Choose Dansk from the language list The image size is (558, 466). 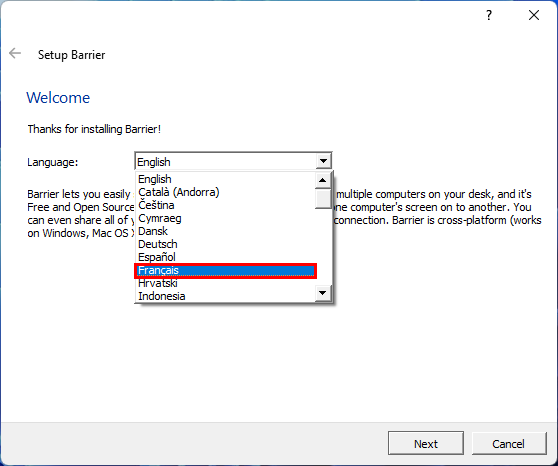coord(225,231)
